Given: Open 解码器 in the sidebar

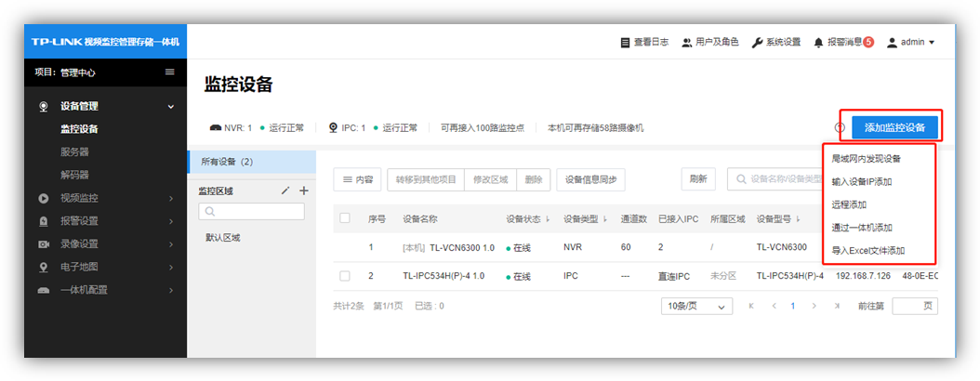Looking at the screenshot, I should point(74,175).
